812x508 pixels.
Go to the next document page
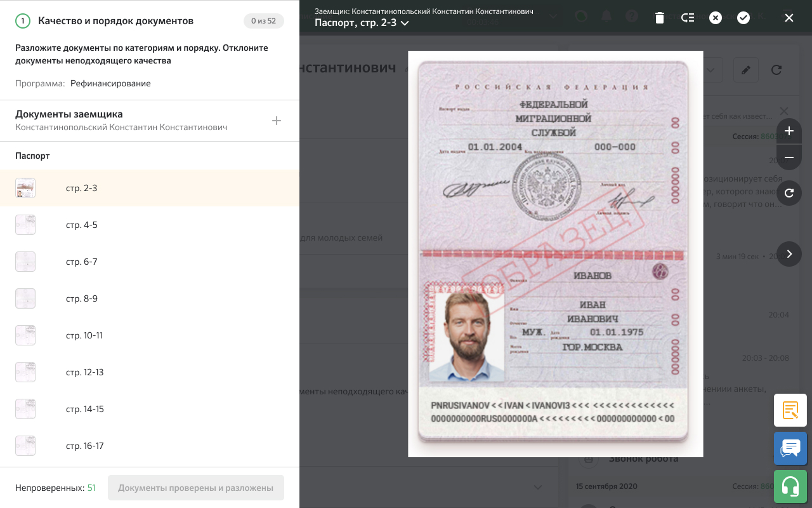pos(789,254)
